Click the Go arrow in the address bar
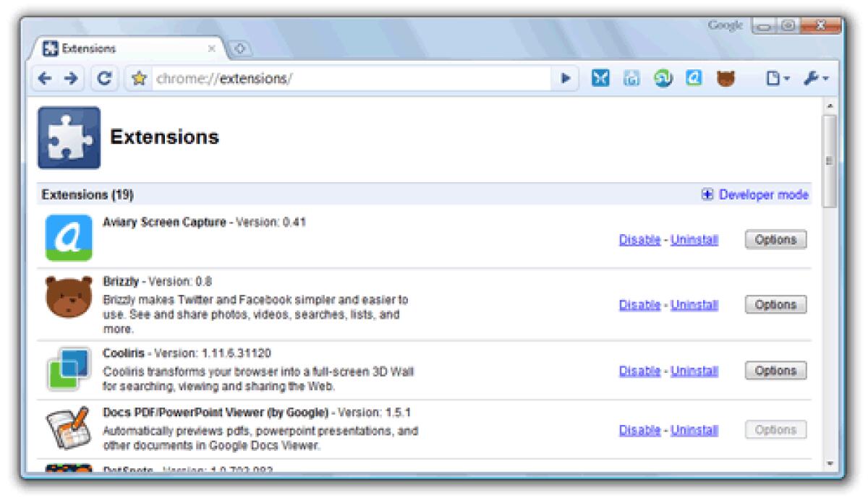The image size is (868, 503). coord(566,79)
